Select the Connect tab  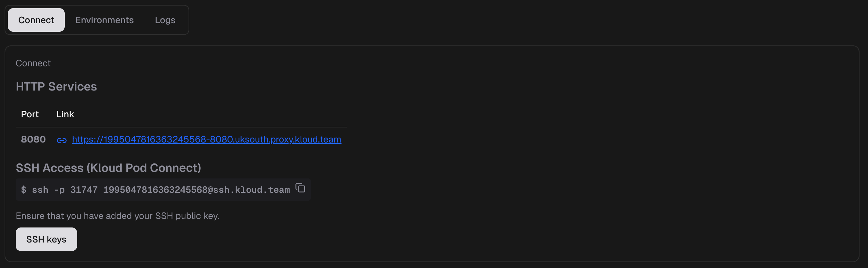click(36, 20)
